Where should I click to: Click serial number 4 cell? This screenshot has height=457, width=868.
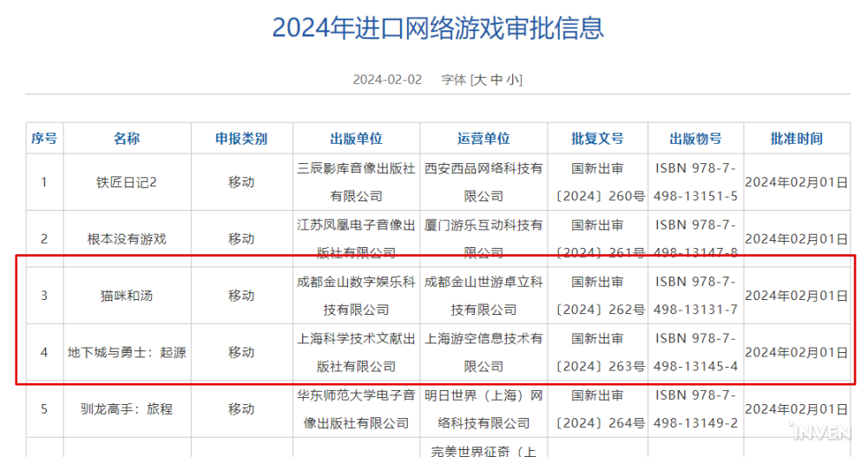point(44,352)
